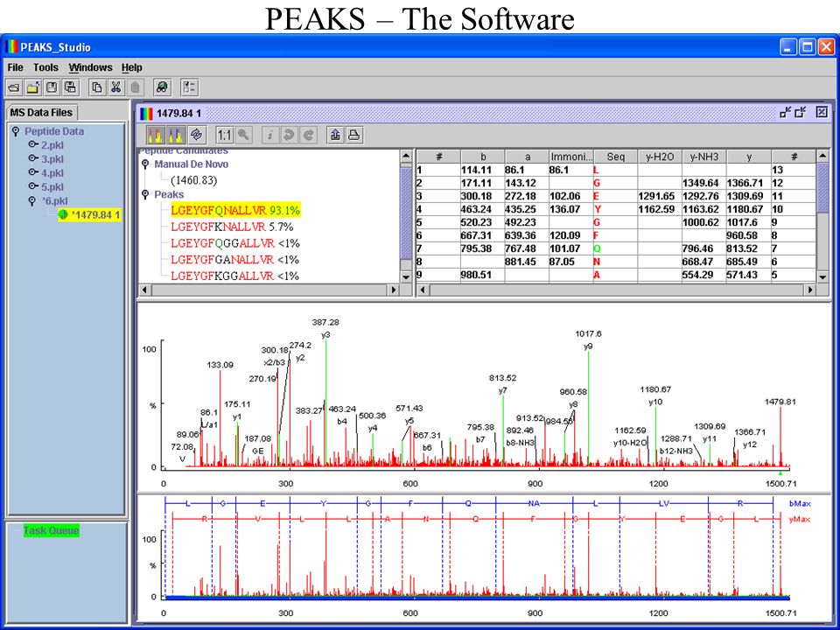Click the scissors cut icon
Image resolution: width=840 pixels, height=630 pixels.
tap(115, 87)
